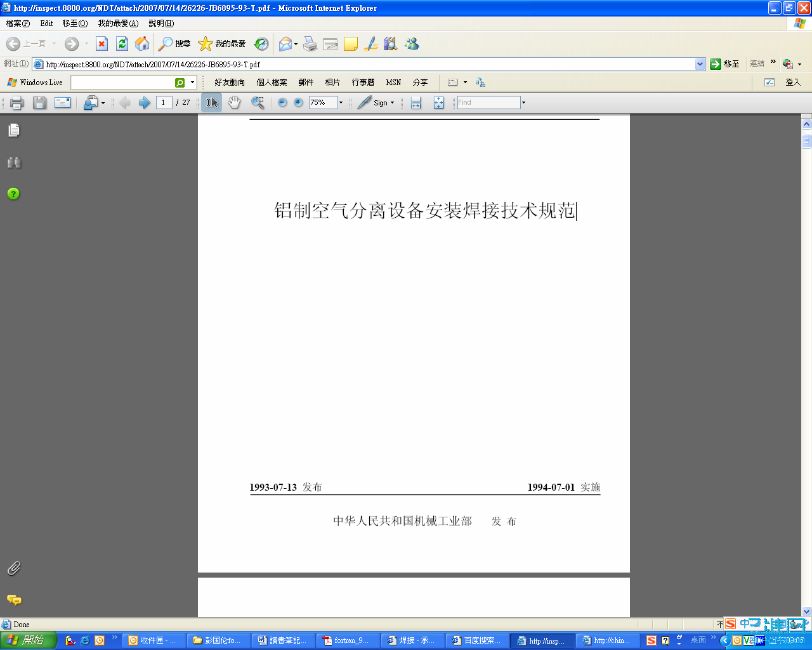812x650 pixels.
Task: Click the Zoom In button on PDF toolbar
Action: [x=298, y=102]
